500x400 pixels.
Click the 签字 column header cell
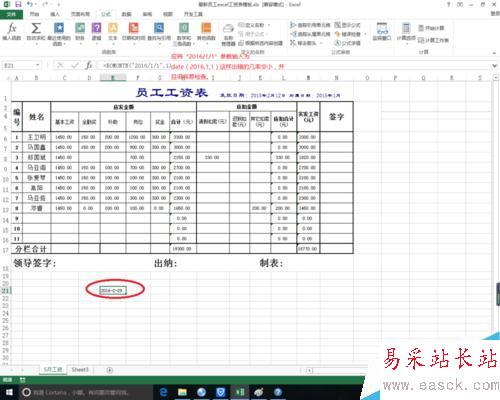pyautogui.click(x=336, y=117)
